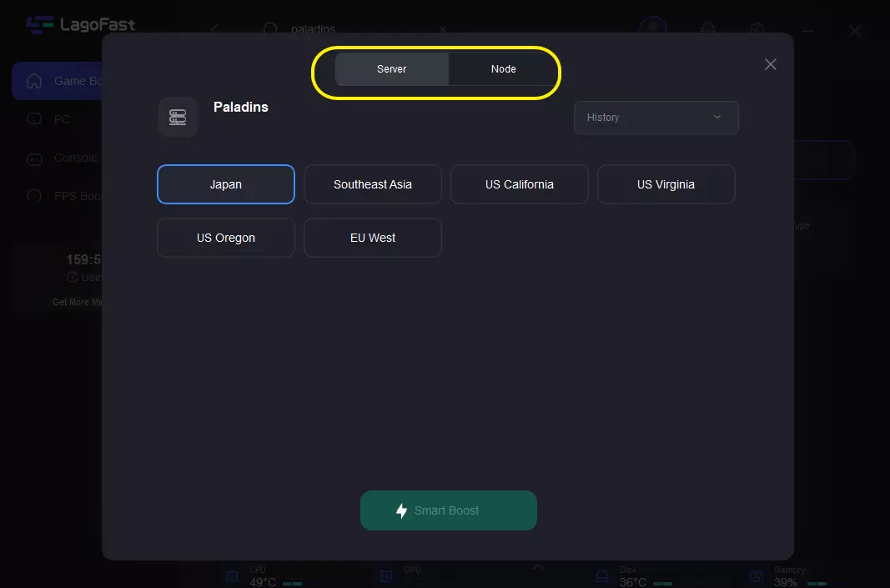Switch to the Server tab
The image size is (890, 588).
392,69
